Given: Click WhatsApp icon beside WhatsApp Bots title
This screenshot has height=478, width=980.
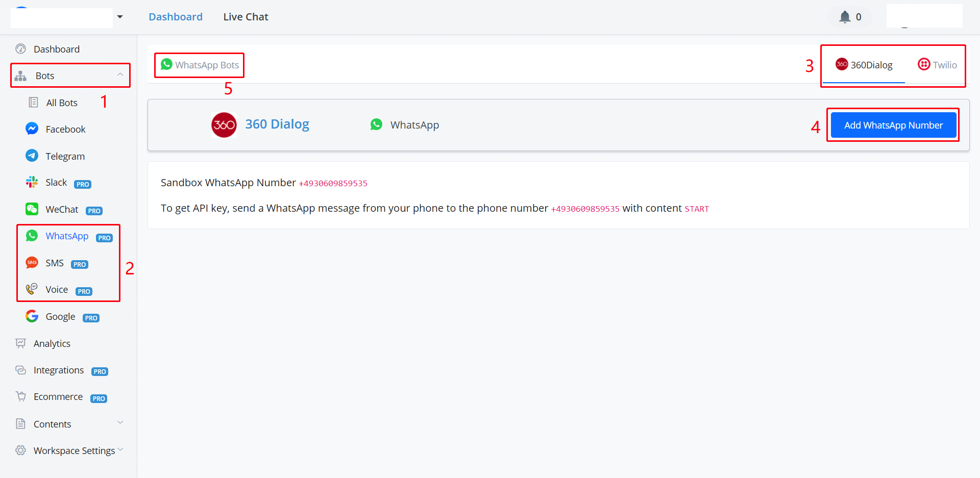Looking at the screenshot, I should click(x=166, y=64).
